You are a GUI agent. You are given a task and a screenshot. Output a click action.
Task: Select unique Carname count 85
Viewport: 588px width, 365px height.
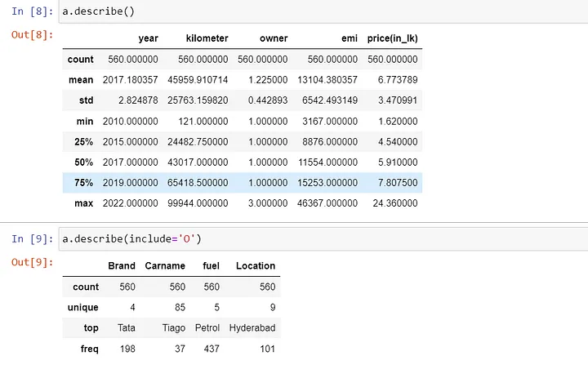pyautogui.click(x=180, y=308)
